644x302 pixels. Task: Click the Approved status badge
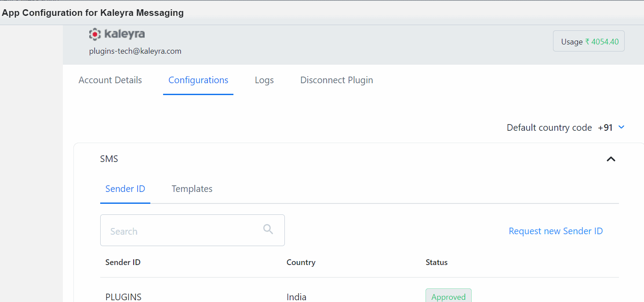448,296
